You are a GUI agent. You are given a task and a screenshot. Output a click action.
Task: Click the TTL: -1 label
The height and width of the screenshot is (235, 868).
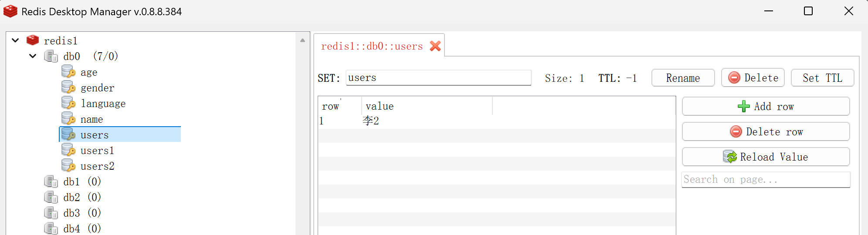pyautogui.click(x=617, y=78)
